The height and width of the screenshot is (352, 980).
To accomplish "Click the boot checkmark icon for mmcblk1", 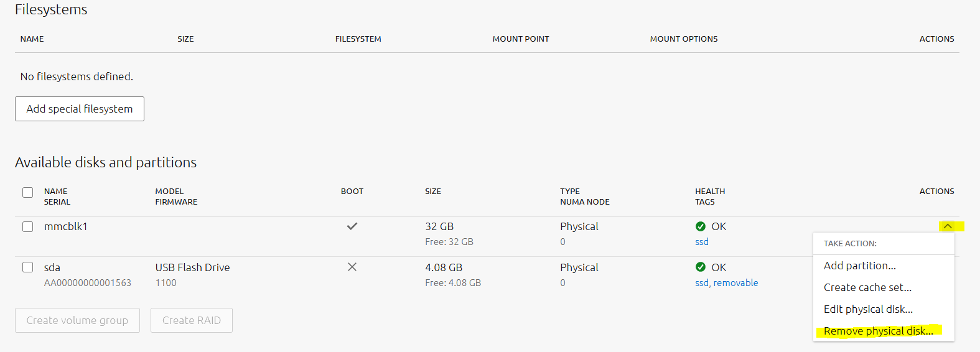I will (x=352, y=226).
